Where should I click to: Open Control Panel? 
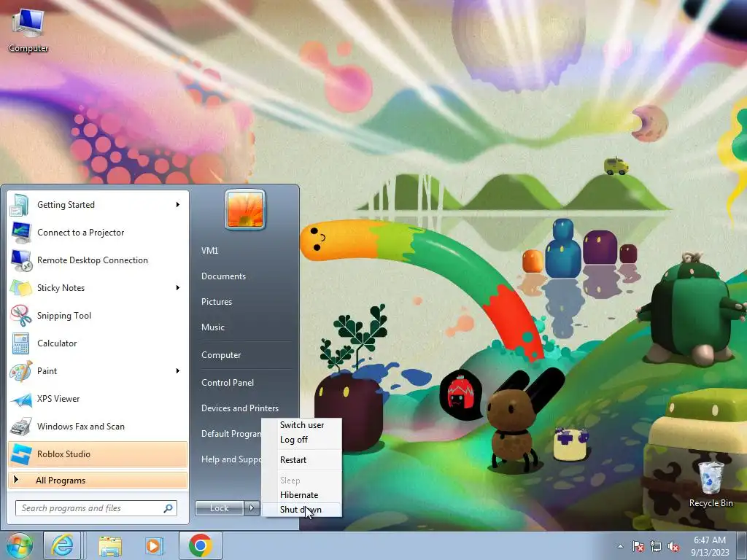(x=228, y=382)
